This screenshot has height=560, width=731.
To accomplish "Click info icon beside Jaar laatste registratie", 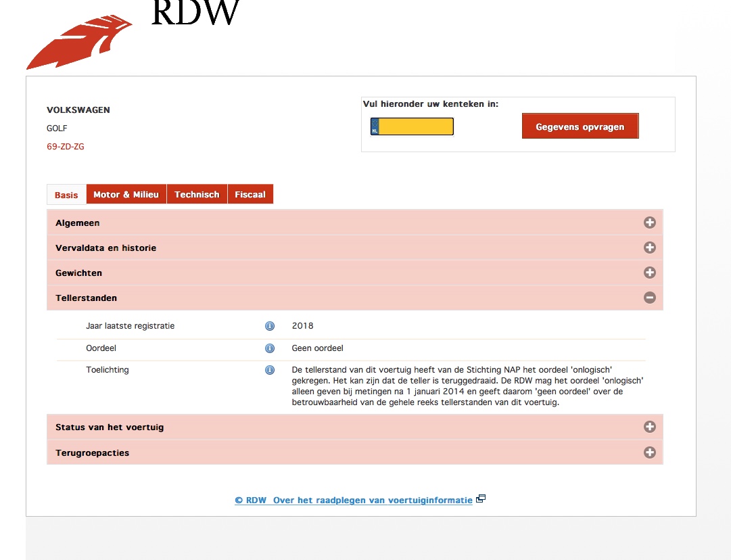I will tap(269, 326).
